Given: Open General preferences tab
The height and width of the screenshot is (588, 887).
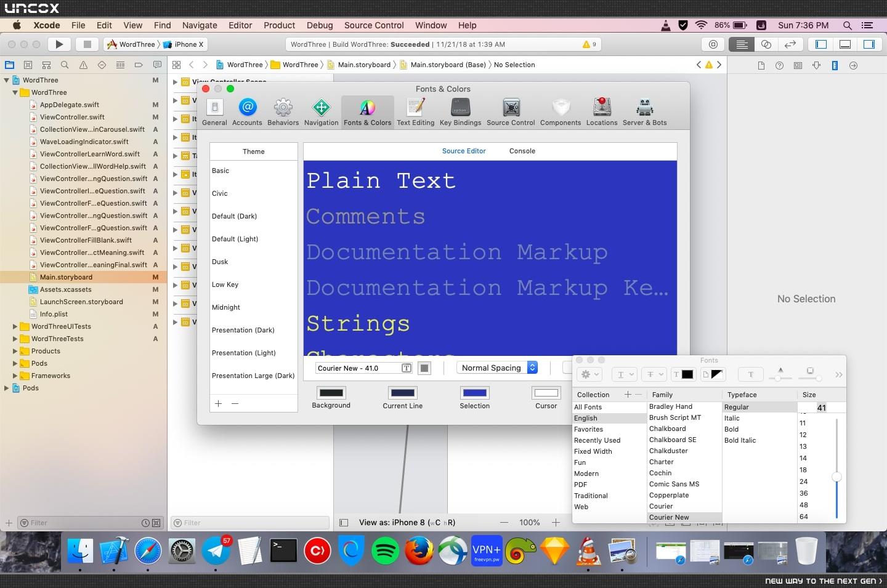Looking at the screenshot, I should pos(214,112).
